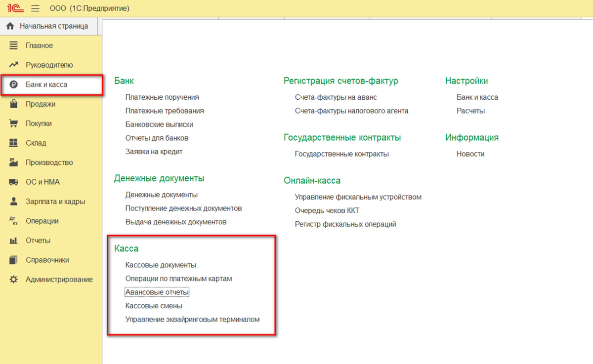593x364 pixels.
Task: Click the home icon on Начальная страница
Action: click(x=10, y=26)
